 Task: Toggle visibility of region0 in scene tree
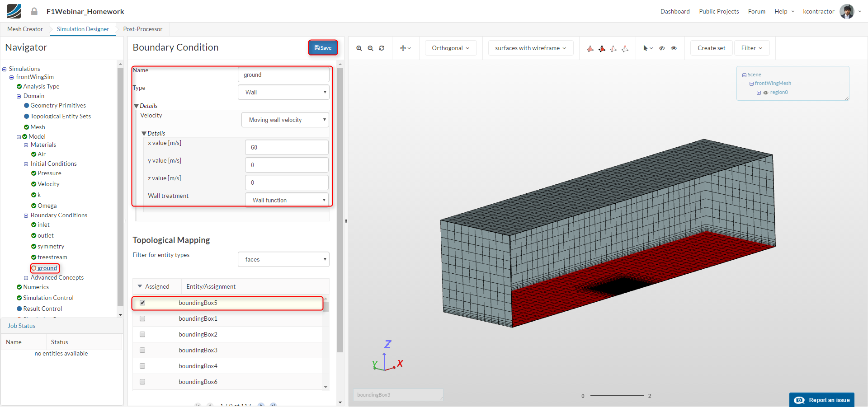(x=765, y=93)
